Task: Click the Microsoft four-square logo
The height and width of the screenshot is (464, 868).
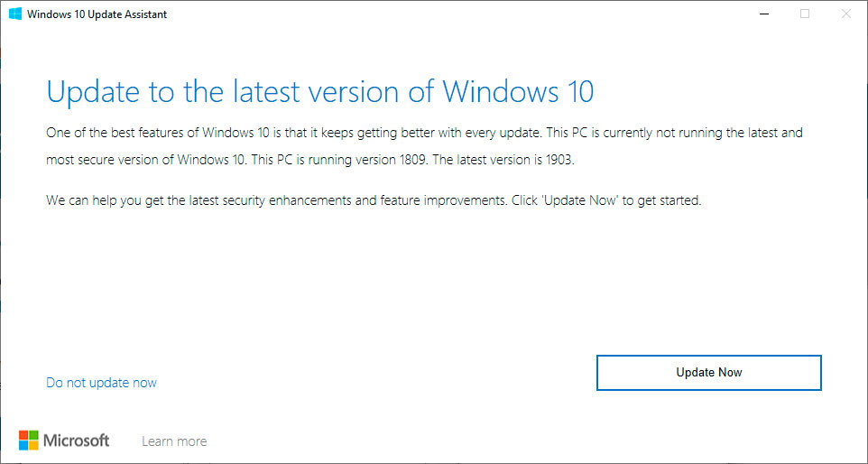Action: point(30,441)
